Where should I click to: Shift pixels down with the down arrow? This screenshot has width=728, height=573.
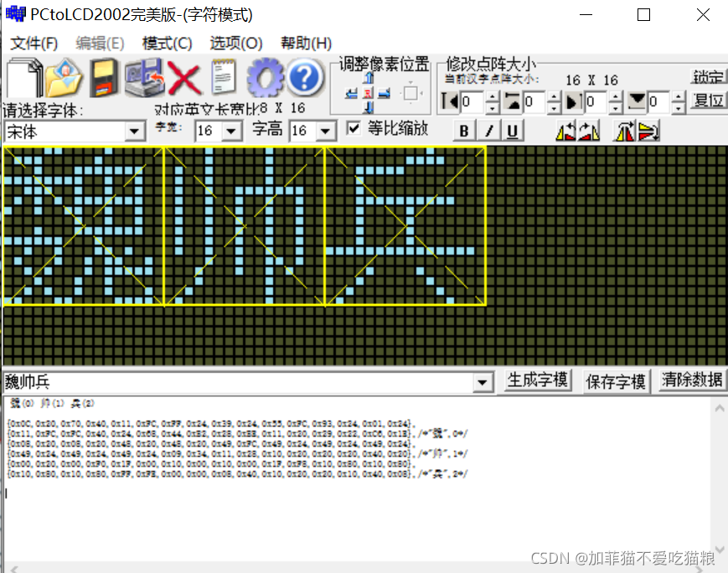(369, 108)
